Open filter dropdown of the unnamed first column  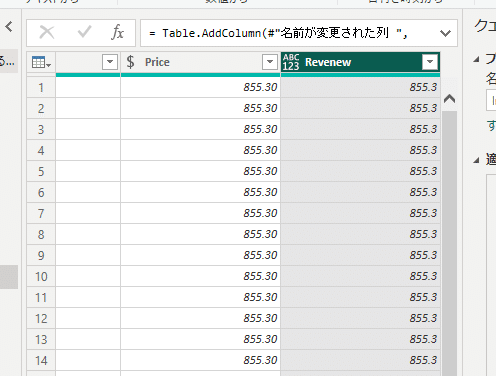110,62
